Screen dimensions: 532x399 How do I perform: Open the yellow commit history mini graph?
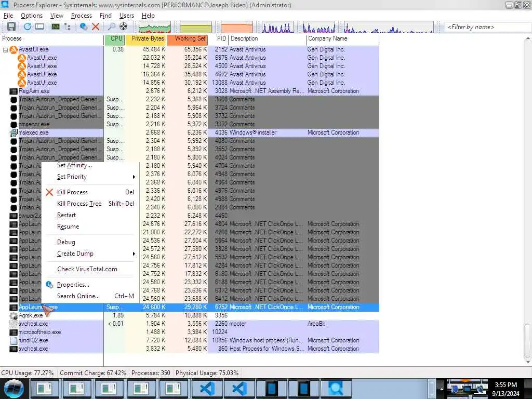[196, 27]
